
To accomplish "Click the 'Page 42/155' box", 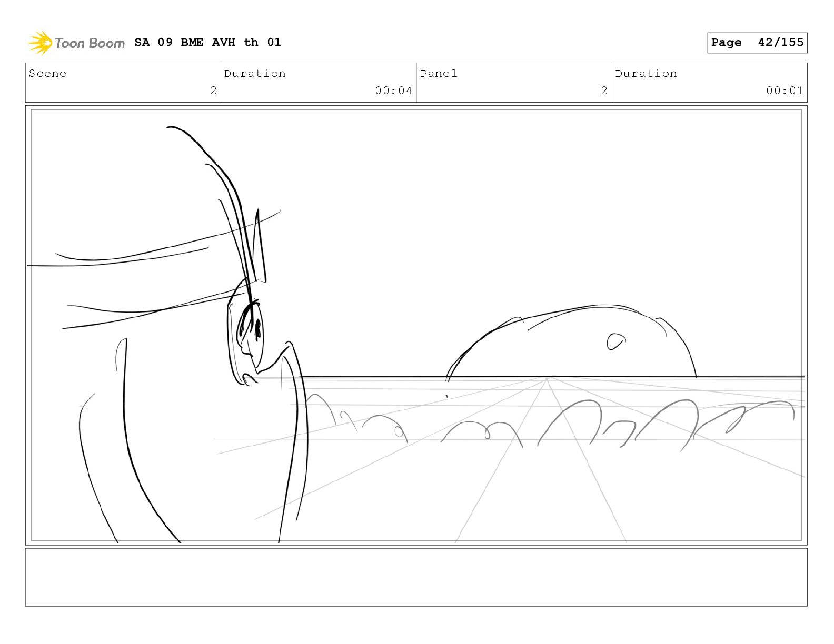I will (x=757, y=43).
